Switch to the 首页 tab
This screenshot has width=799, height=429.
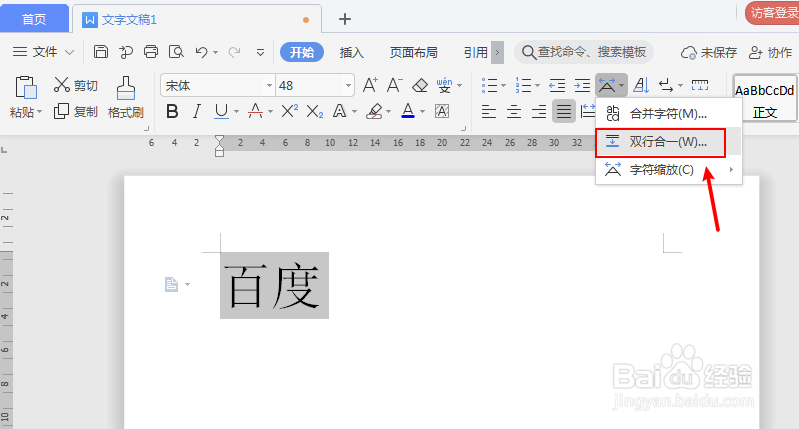click(34, 19)
